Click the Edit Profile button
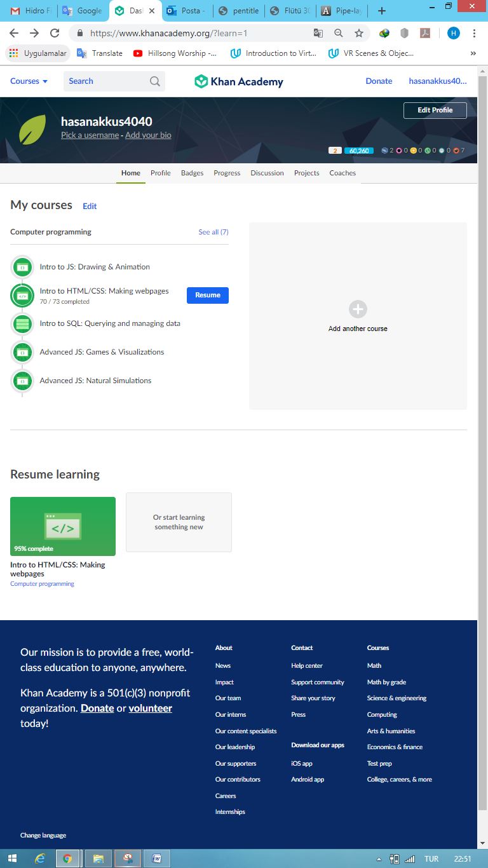Viewport: 488px width, 868px height. coord(435,110)
